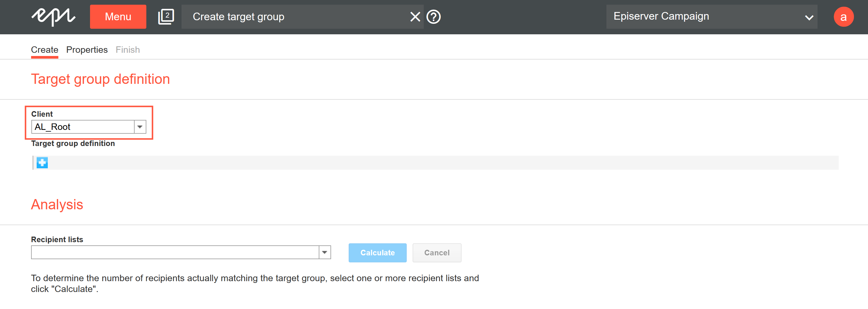The width and height of the screenshot is (868, 309).
Task: Click the Cancel button
Action: point(437,253)
